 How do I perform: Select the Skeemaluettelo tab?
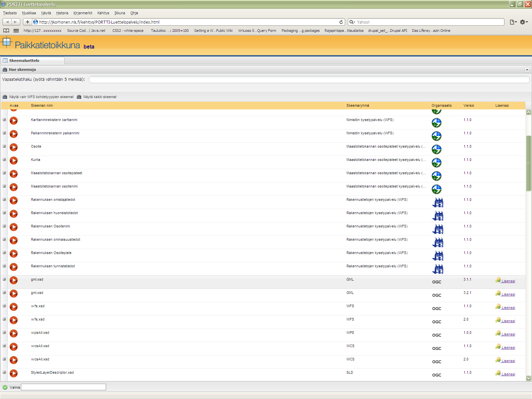33,61
